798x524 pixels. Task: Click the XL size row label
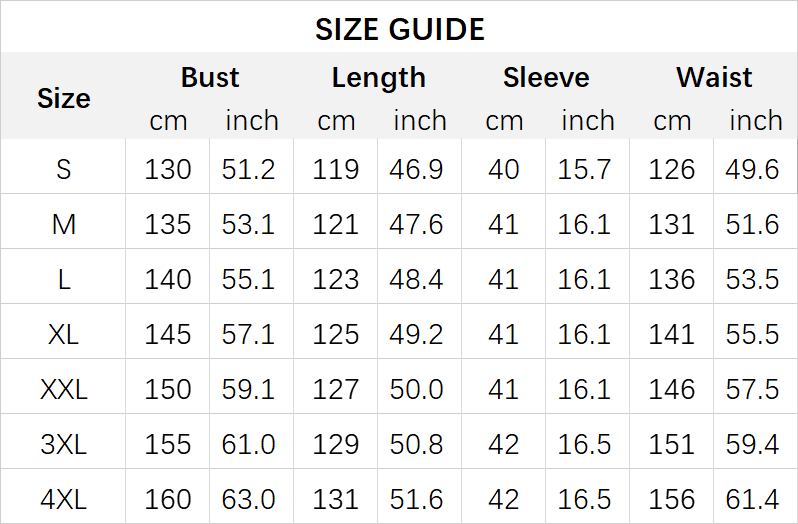click(x=64, y=334)
